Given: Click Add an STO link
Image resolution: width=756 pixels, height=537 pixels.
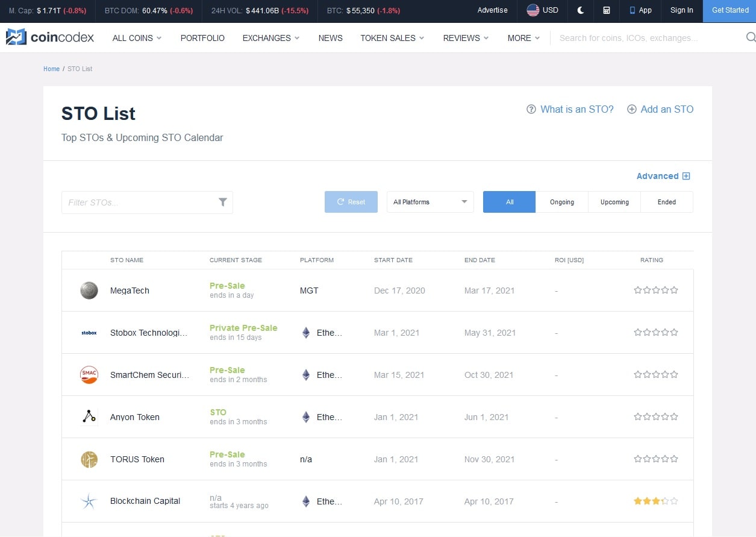Looking at the screenshot, I should (667, 109).
